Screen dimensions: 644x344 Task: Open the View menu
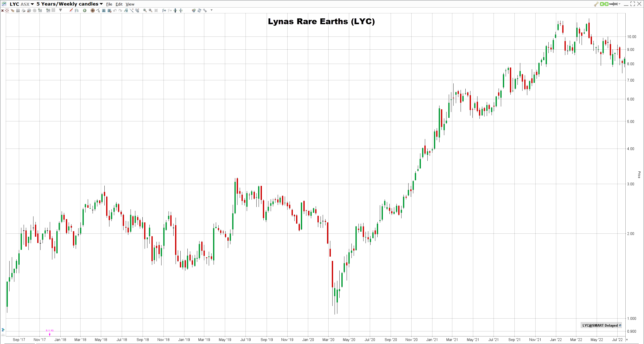click(x=130, y=4)
